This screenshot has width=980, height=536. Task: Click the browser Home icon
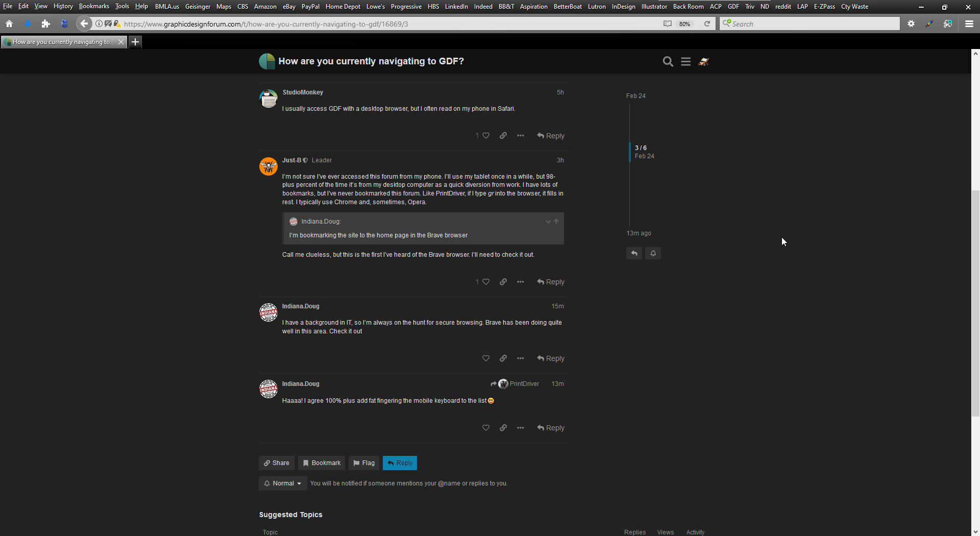[x=9, y=23]
